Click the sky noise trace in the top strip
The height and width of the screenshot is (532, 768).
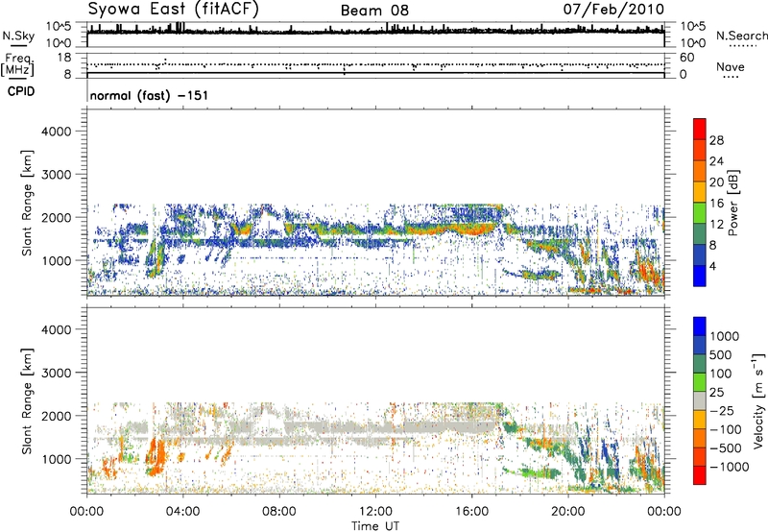[375, 32]
